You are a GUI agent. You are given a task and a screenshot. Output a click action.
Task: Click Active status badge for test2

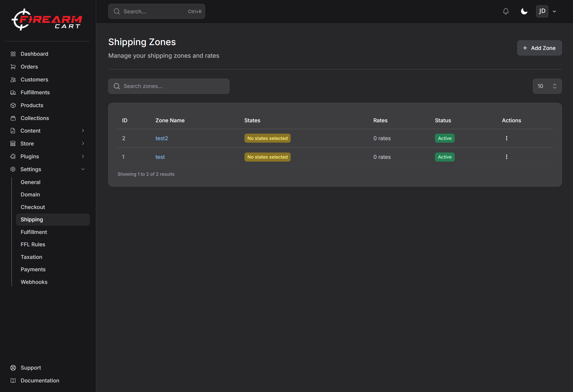[445, 138]
